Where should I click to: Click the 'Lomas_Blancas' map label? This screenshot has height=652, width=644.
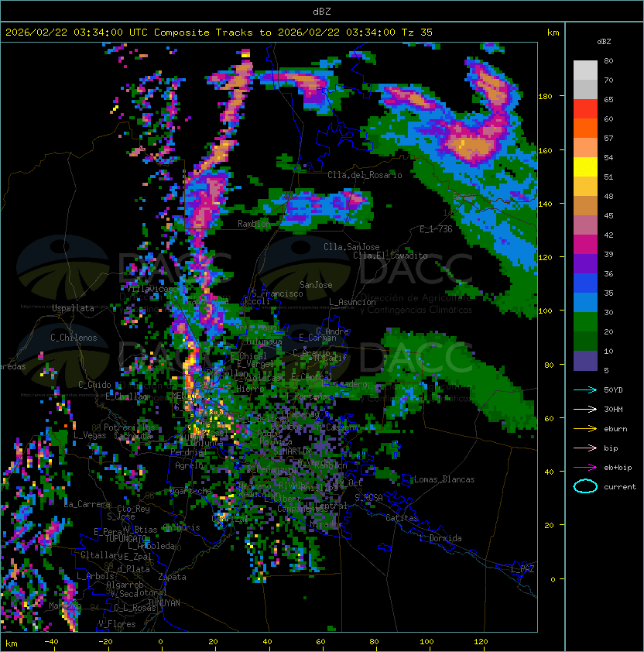444,479
